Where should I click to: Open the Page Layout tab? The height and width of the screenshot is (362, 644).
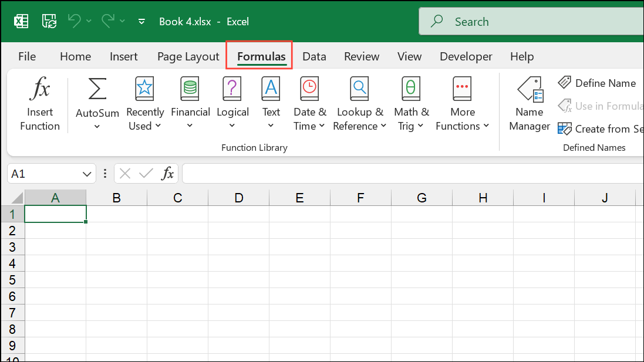click(x=188, y=56)
